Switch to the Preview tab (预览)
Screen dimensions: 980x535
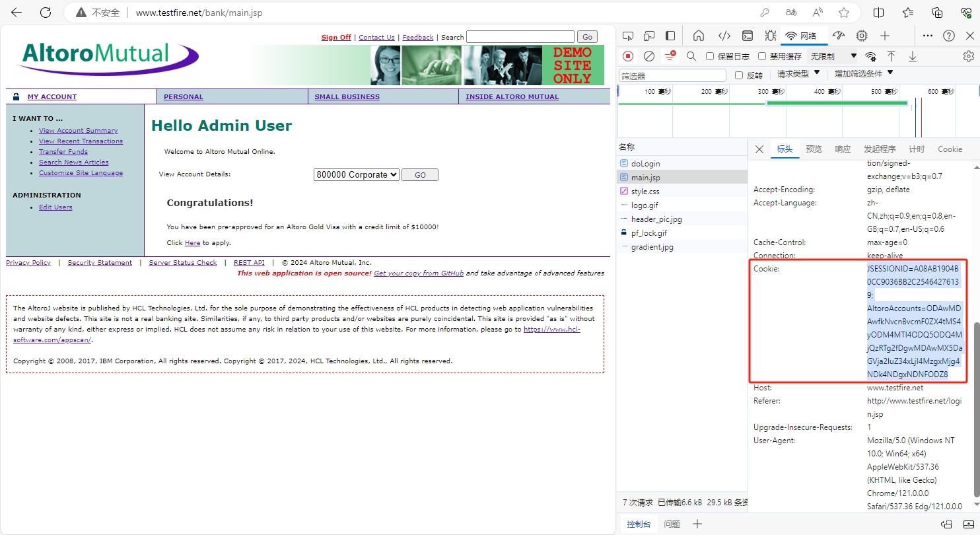pos(814,149)
